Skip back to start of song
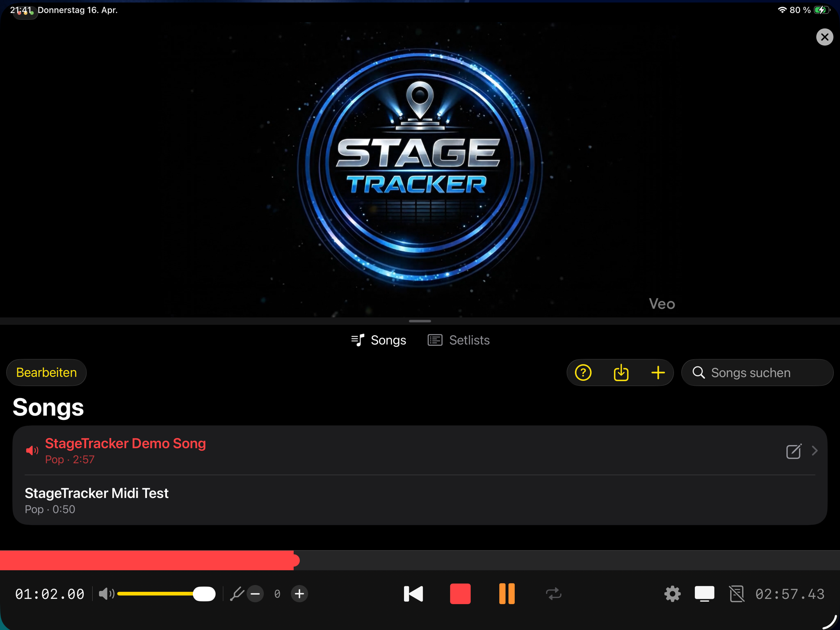 [x=413, y=593]
